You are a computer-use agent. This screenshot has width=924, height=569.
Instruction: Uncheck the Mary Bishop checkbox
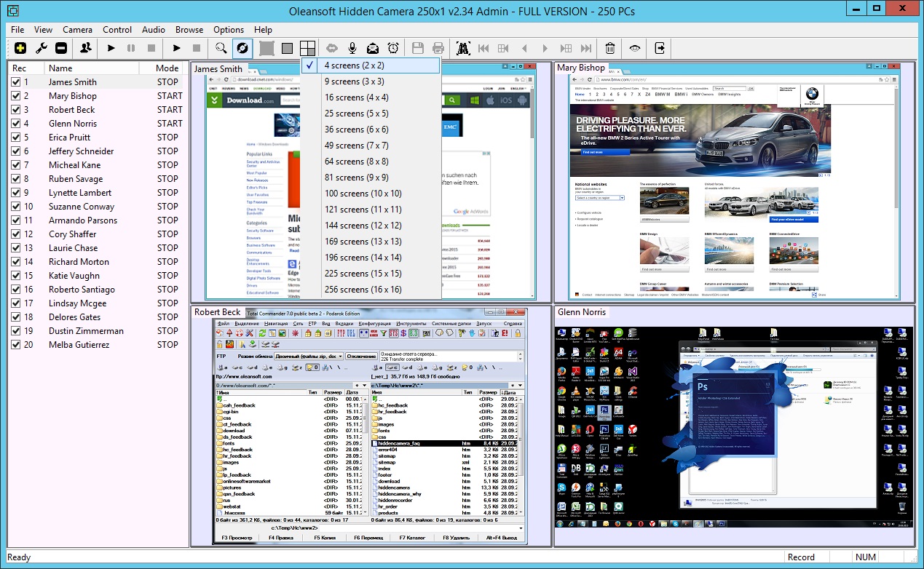coord(15,96)
